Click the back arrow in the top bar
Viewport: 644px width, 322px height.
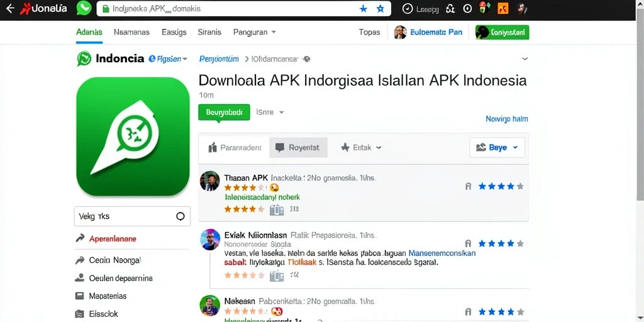(10, 9)
